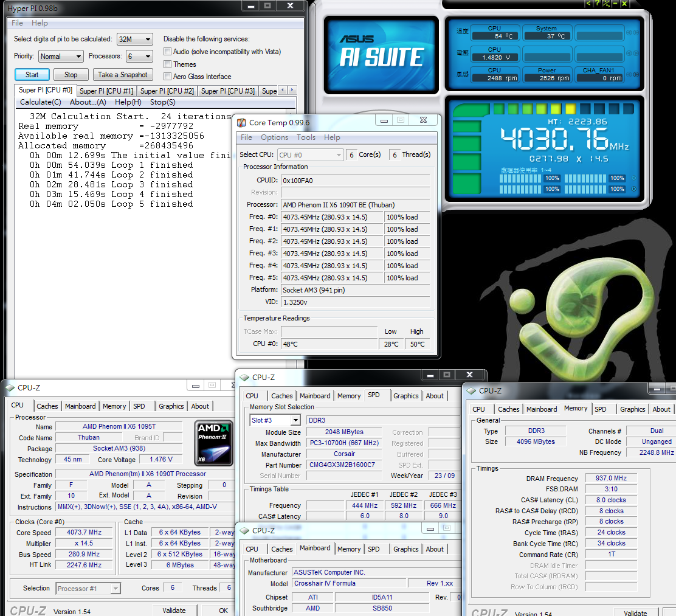676x616 pixels.
Task: Close AI Suite using the green X icon
Action: (x=624, y=4)
